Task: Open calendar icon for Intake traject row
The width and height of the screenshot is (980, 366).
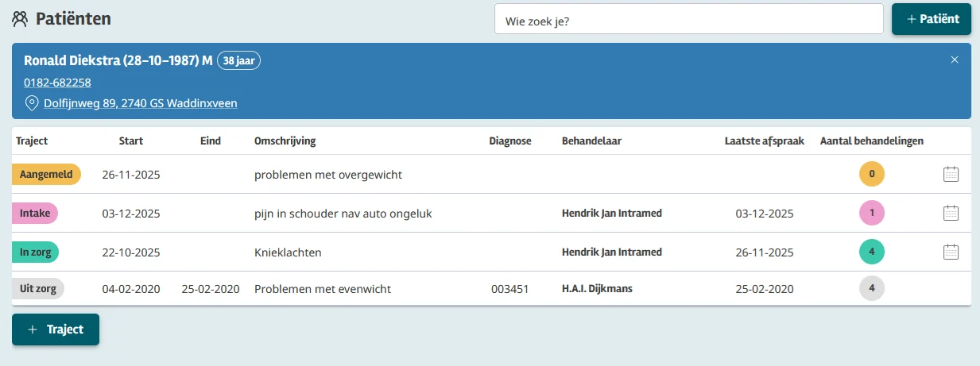Action: point(951,213)
